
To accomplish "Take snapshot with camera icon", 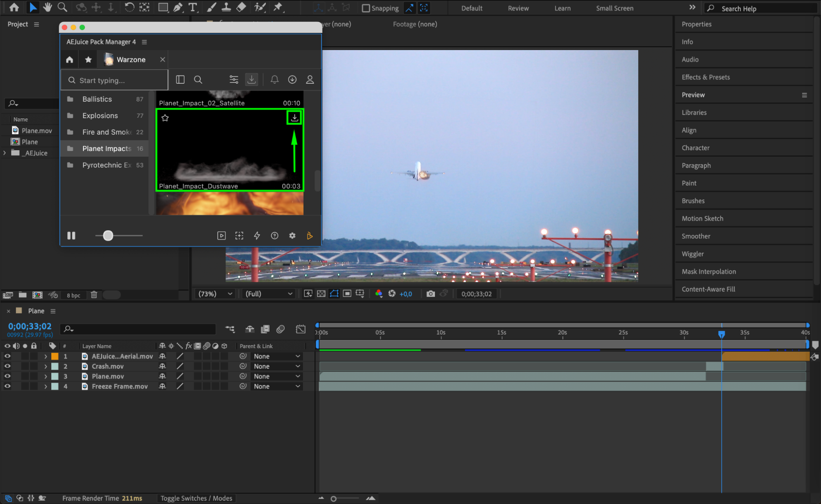I will (430, 294).
